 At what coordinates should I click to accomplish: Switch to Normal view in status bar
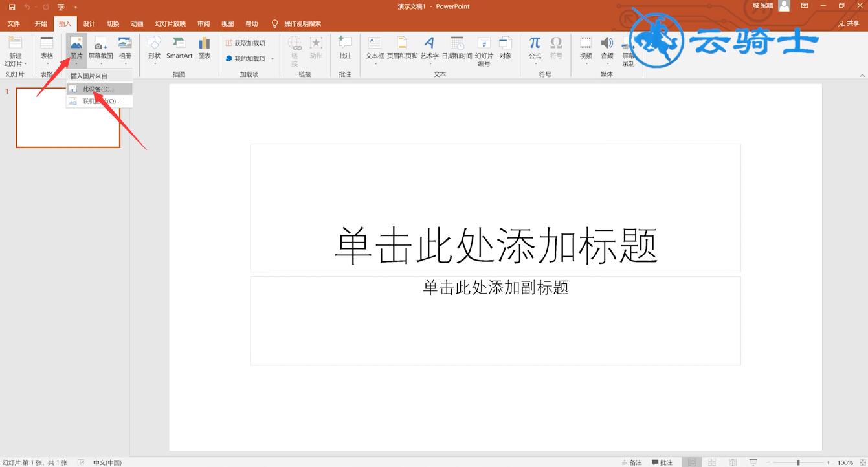point(693,462)
